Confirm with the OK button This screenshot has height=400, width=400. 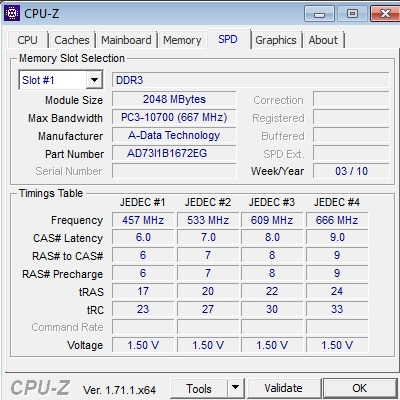point(360,388)
